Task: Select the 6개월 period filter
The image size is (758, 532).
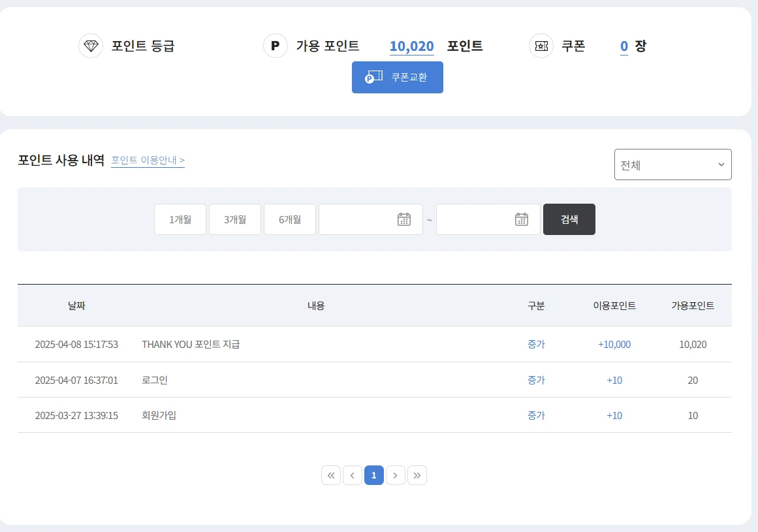Action: [x=290, y=219]
